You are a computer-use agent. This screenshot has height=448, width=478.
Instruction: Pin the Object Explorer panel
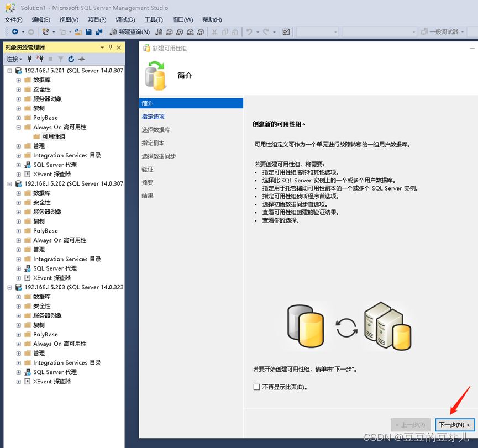[x=111, y=48]
